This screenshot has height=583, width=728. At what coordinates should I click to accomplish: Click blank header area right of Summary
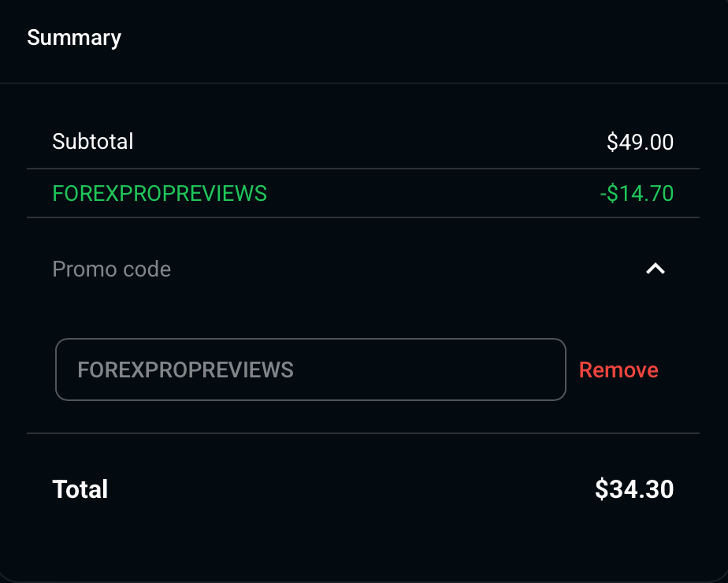click(x=425, y=38)
